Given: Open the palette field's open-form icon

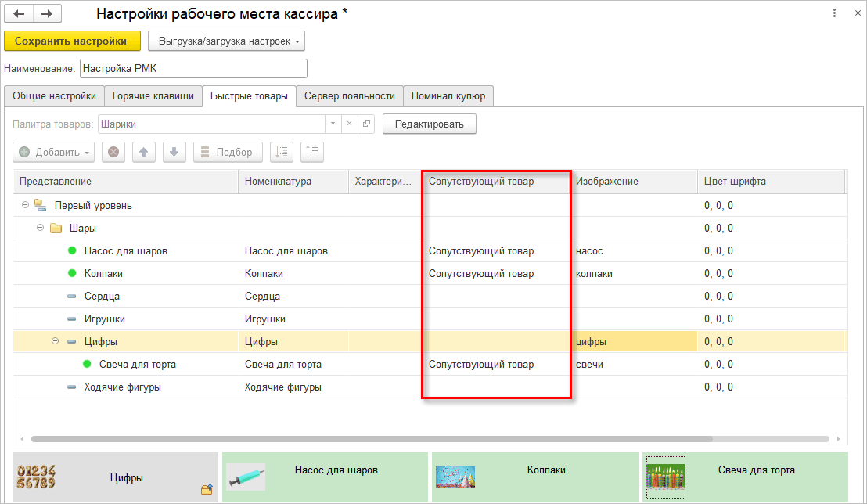Looking at the screenshot, I should [366, 124].
